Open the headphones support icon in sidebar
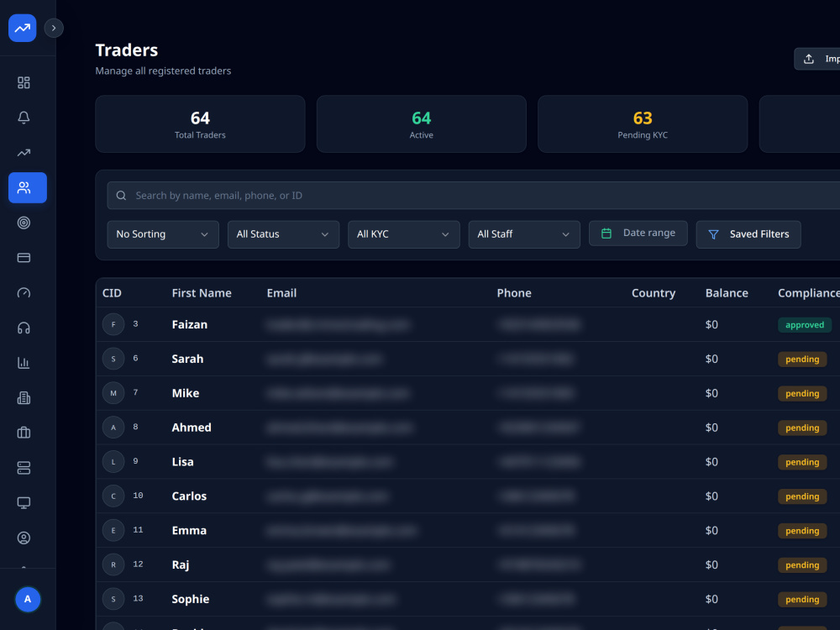Viewport: 840px width, 630px height. click(24, 328)
